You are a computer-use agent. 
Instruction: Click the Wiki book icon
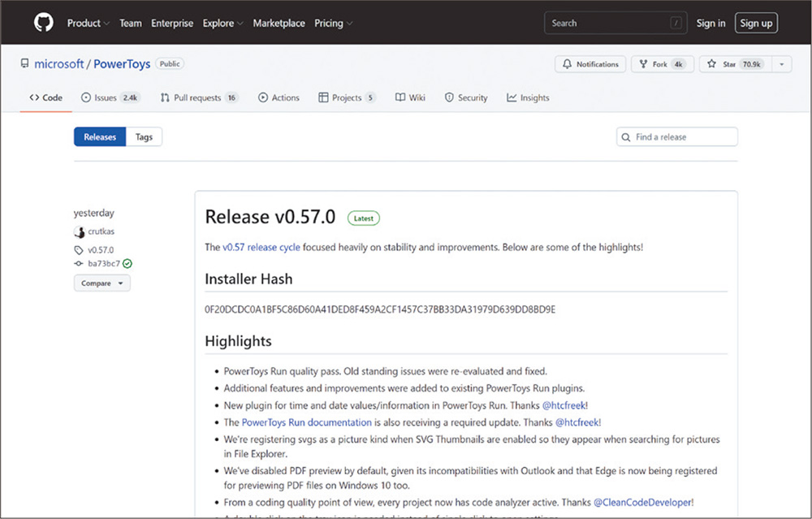400,97
